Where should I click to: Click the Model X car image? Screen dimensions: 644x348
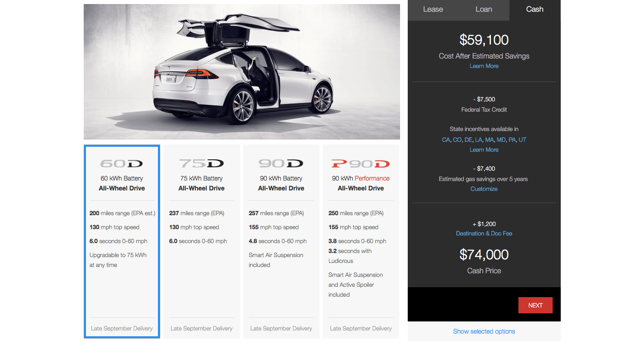click(x=242, y=72)
